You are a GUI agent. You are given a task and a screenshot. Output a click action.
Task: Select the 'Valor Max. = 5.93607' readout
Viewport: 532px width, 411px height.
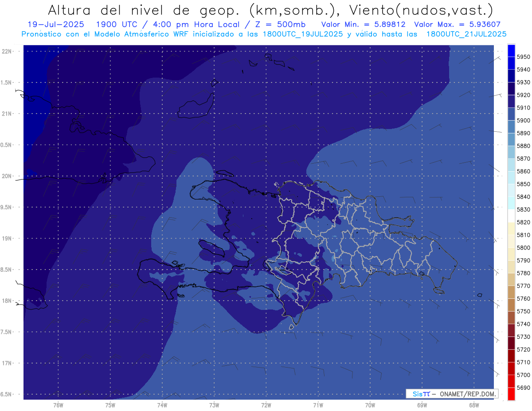coord(457,24)
